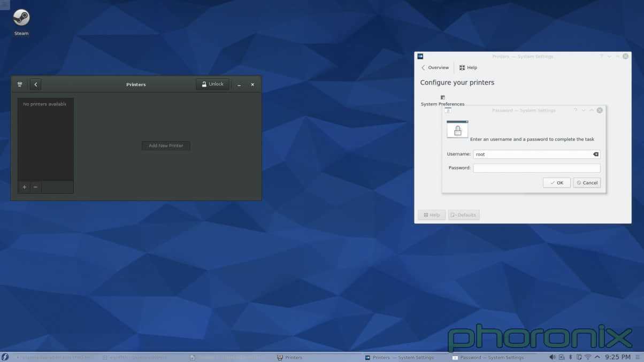Click the minus icon to remove a printer
The image size is (644, 362).
point(35,187)
